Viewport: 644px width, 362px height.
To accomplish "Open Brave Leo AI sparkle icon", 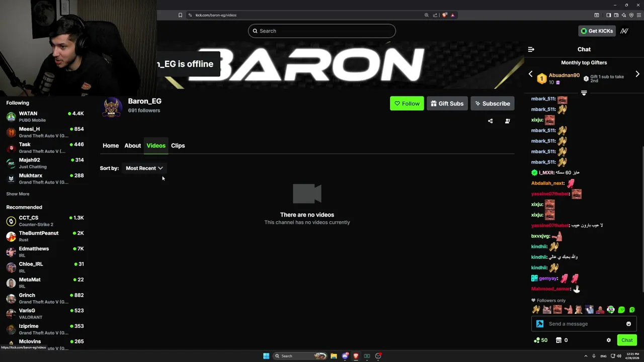I will coord(624,15).
